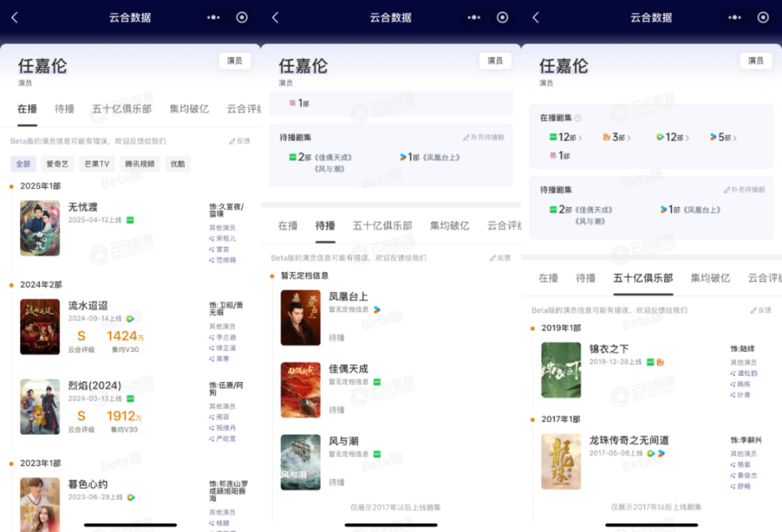Screen dimensions: 782x532
Task: Open the 凤凰台上 poster thumbnail
Action: tap(301, 318)
